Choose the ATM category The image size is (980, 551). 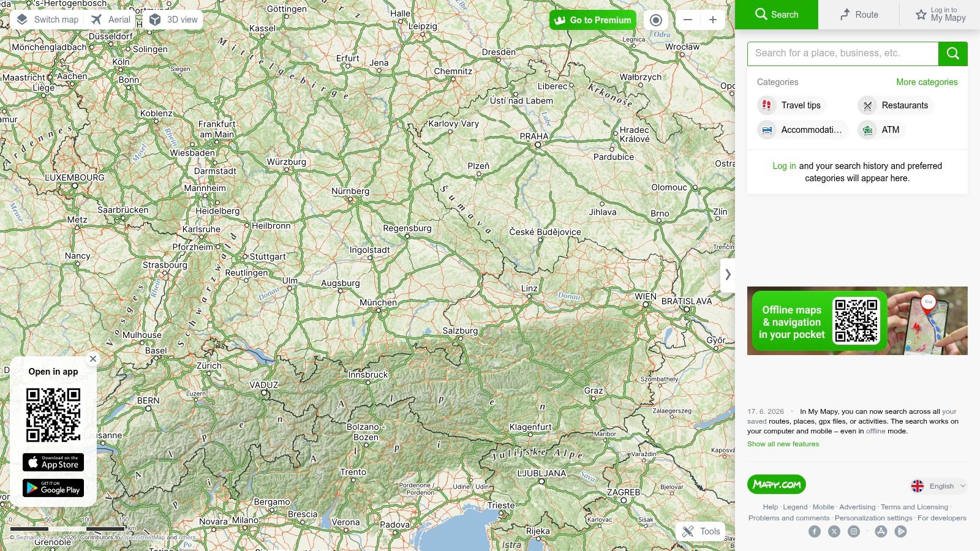[x=881, y=130]
